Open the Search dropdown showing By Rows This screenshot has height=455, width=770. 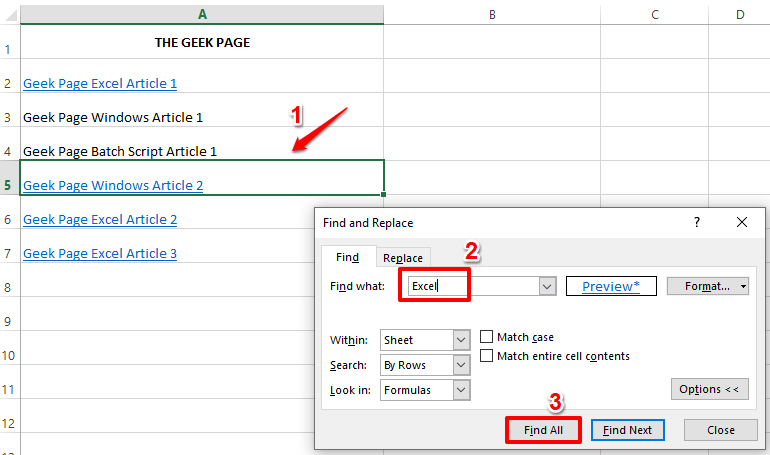461,365
